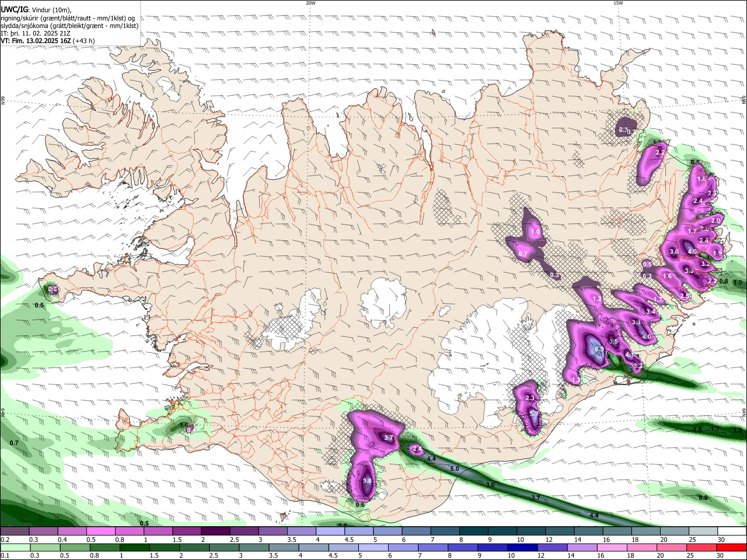Click the '1.2' snowfall value

coord(597,299)
